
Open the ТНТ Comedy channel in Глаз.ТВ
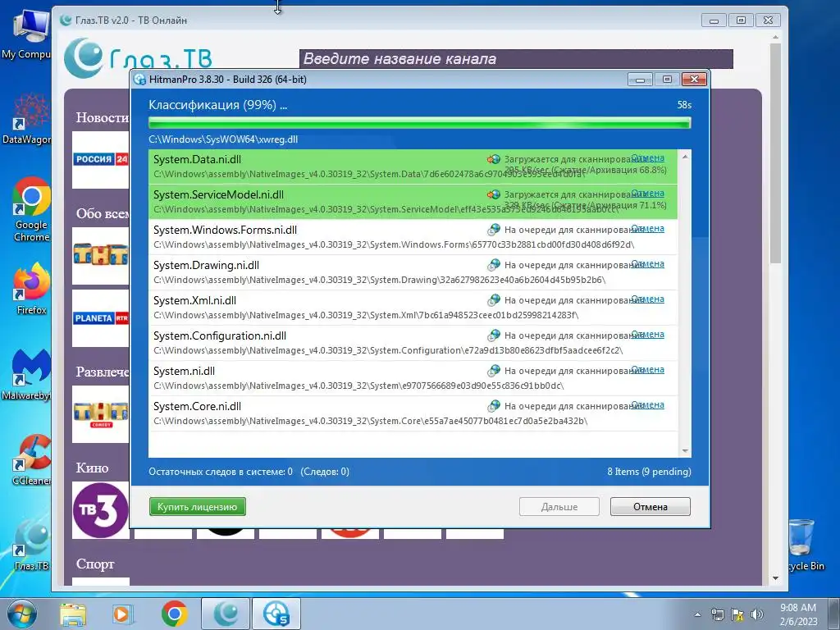(x=101, y=414)
